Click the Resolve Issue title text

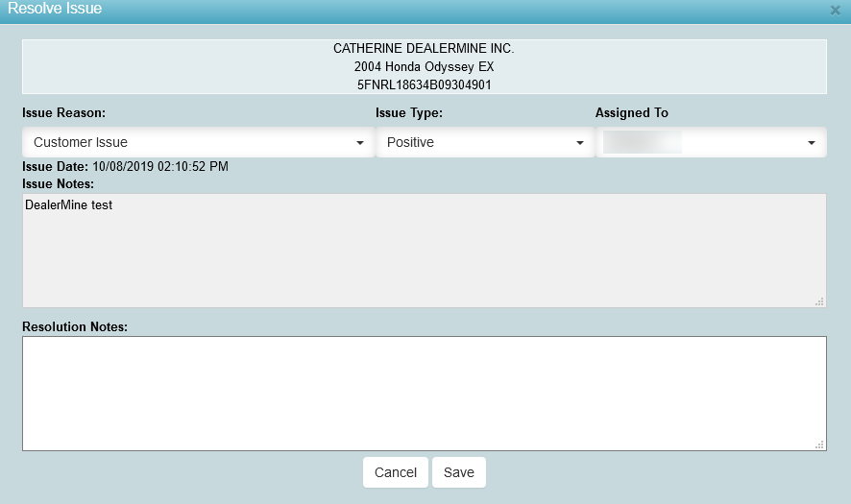55,9
